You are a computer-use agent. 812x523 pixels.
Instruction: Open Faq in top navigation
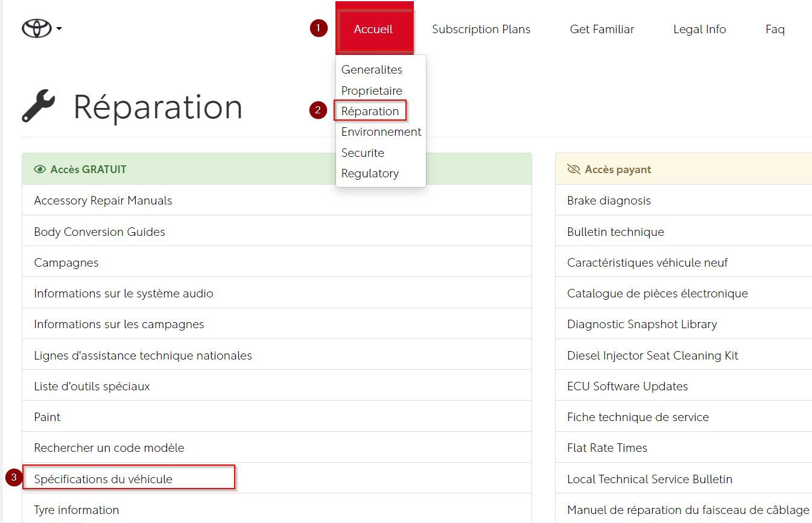tap(775, 29)
